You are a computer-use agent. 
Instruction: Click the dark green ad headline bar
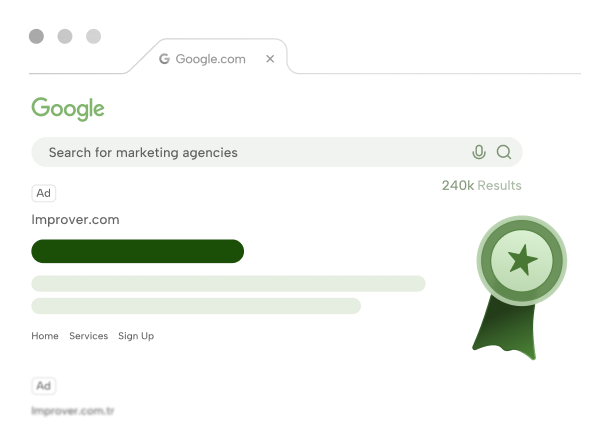tap(138, 251)
